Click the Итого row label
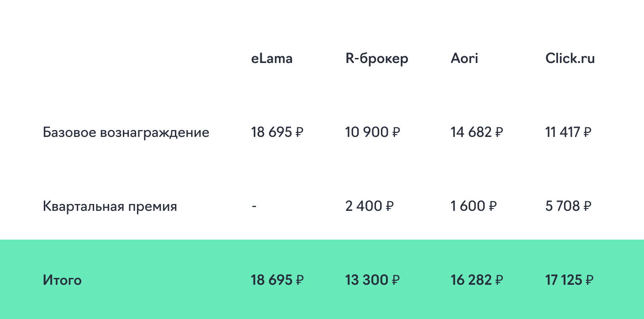The height and width of the screenshot is (319, 644). (62, 280)
